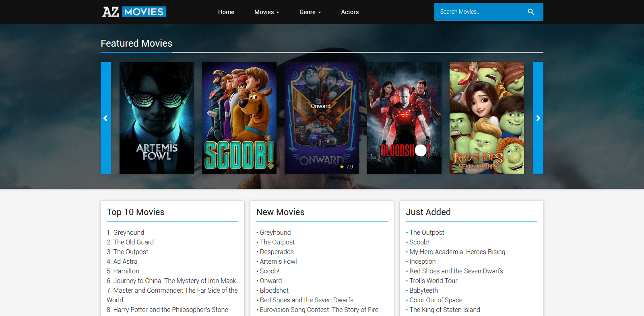Open The Old Guard link
The width and height of the screenshot is (644, 316).
click(134, 242)
